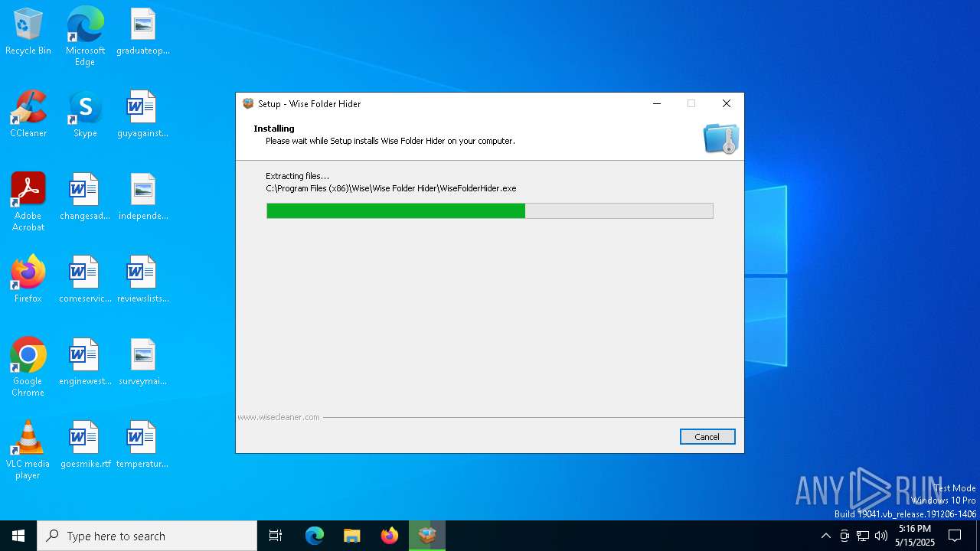The width and height of the screenshot is (980, 551).
Task: Open Adobe Acrobat desktop shortcut
Action: coord(28,202)
